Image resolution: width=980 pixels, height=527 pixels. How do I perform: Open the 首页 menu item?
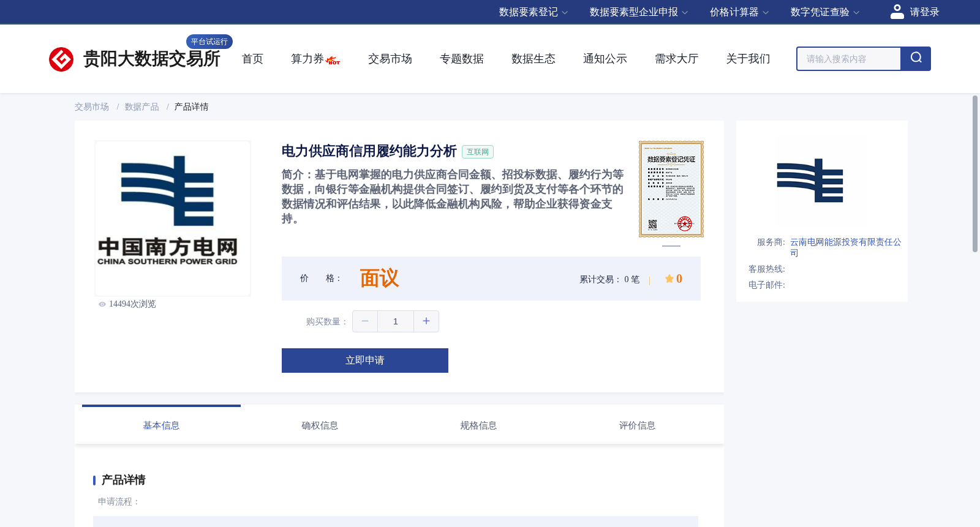(252, 59)
